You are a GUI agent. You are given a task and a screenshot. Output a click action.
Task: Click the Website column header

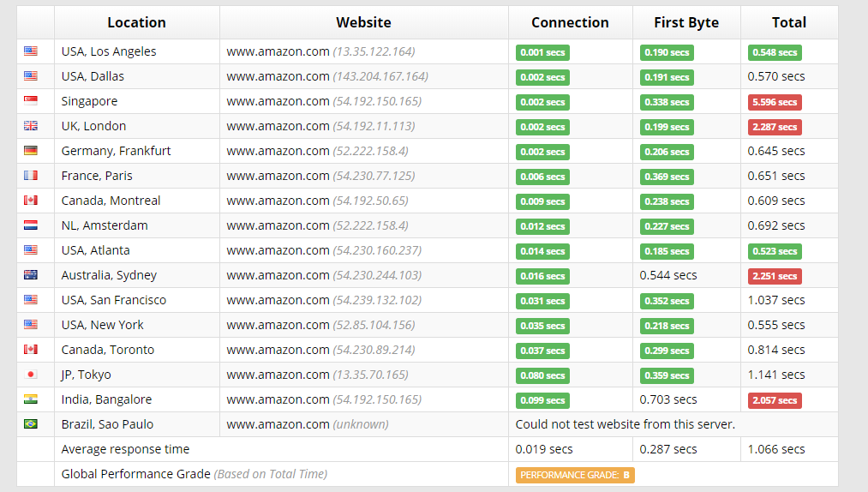[x=363, y=22]
